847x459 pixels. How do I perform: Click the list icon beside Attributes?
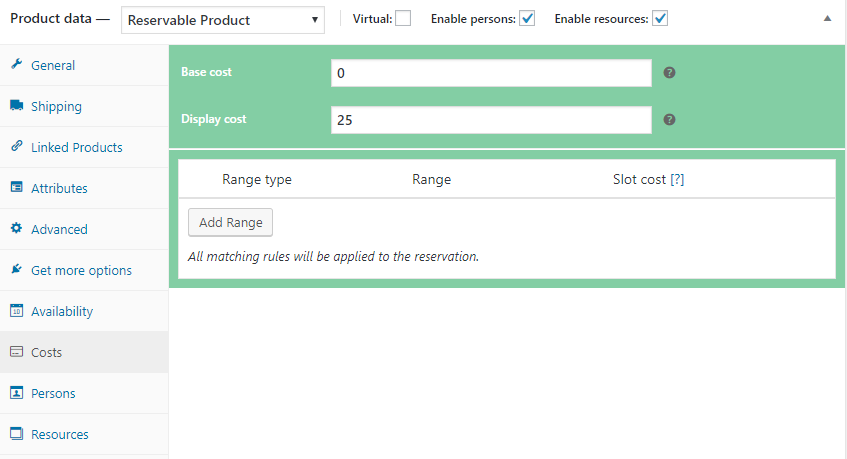pos(16,188)
